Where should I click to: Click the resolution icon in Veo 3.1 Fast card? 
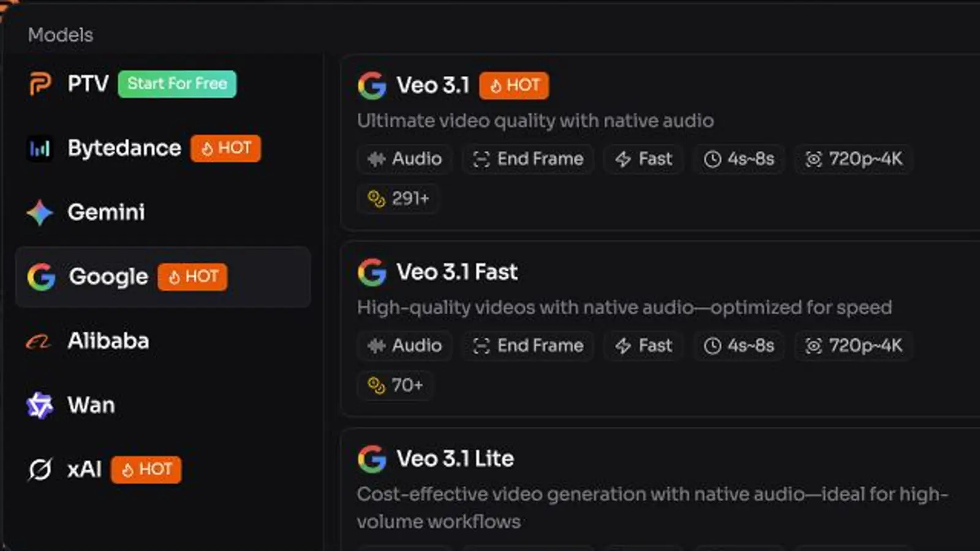813,347
